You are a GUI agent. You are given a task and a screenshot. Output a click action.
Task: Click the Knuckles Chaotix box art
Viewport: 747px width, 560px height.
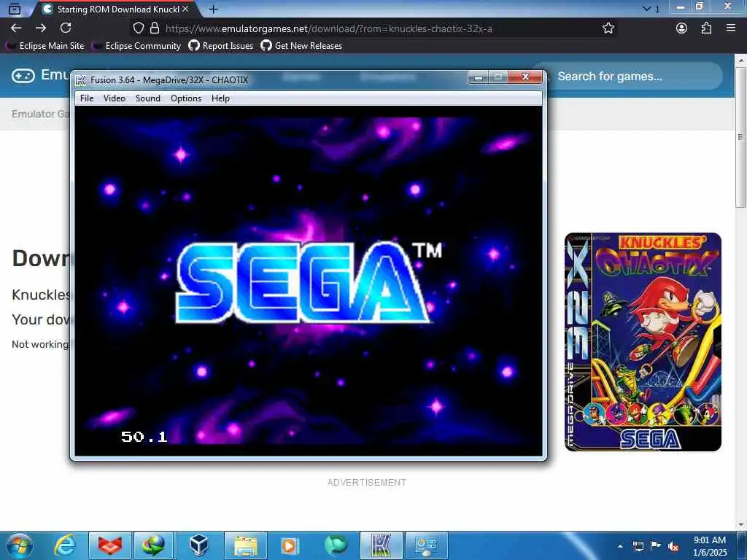pyautogui.click(x=643, y=342)
